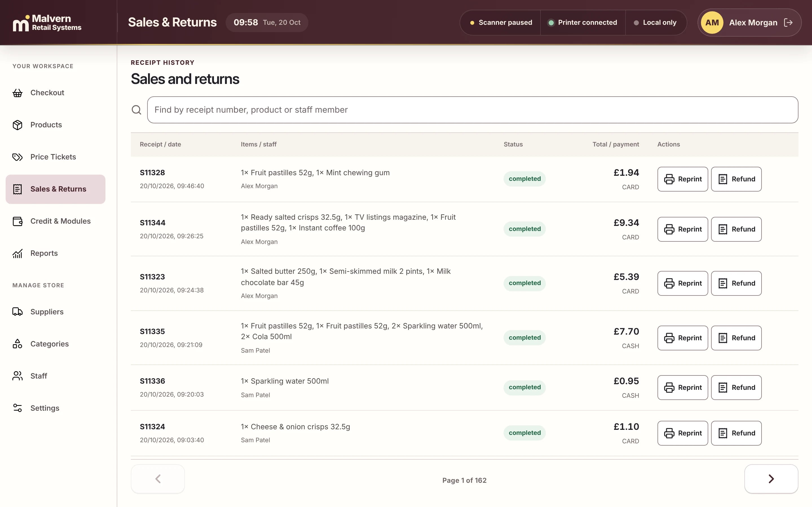
Task: Refund receipt S11336
Action: (x=736, y=388)
